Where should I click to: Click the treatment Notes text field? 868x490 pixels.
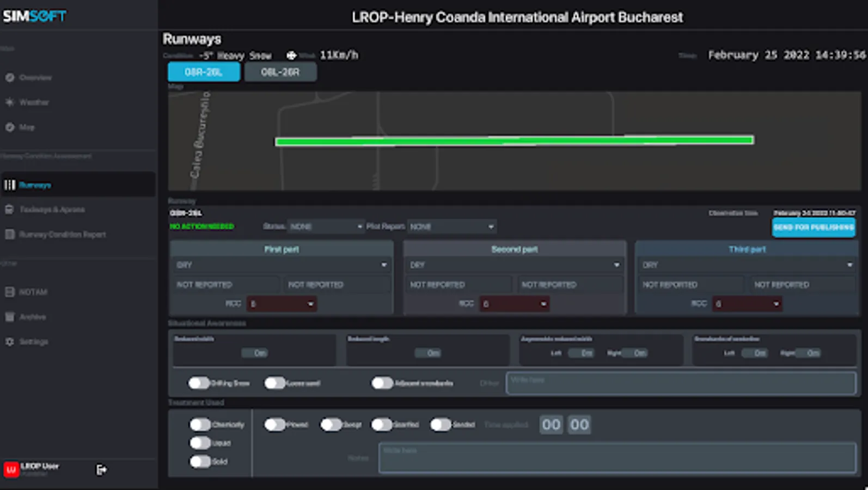point(618,457)
